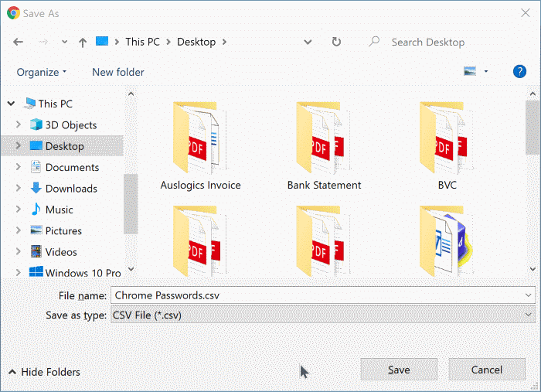
Task: Click Save to export passwords
Action: [399, 370]
